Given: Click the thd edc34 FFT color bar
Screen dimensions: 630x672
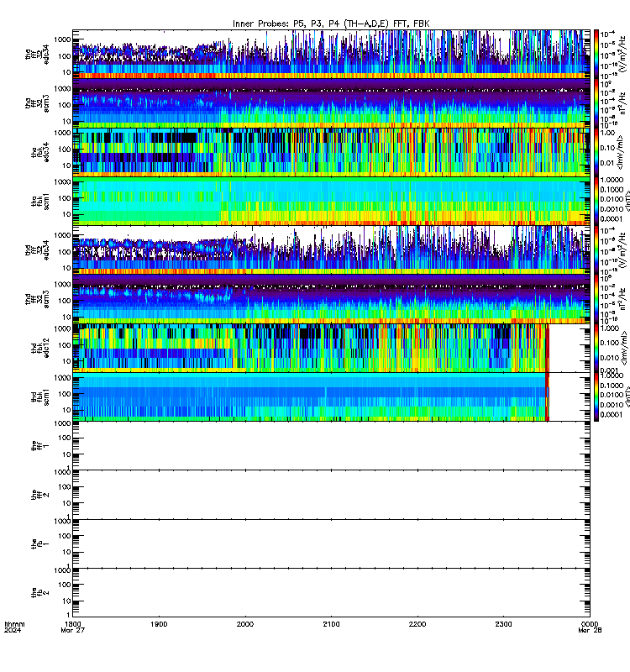Looking at the screenshot, I should coord(596,249).
